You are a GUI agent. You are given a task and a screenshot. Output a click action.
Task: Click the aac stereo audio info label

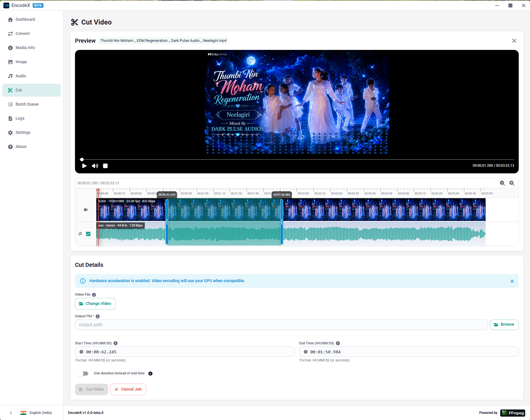pyautogui.click(x=121, y=225)
